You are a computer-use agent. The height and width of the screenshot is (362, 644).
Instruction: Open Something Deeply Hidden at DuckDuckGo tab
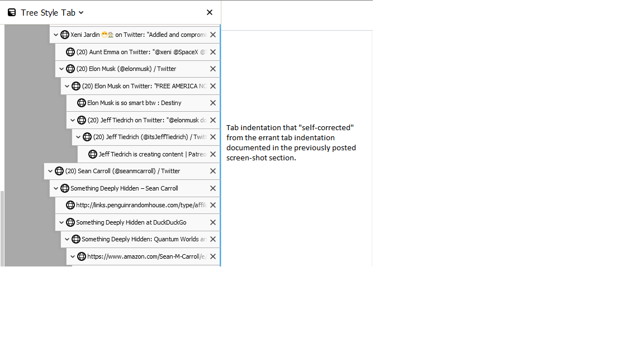[x=138, y=222]
